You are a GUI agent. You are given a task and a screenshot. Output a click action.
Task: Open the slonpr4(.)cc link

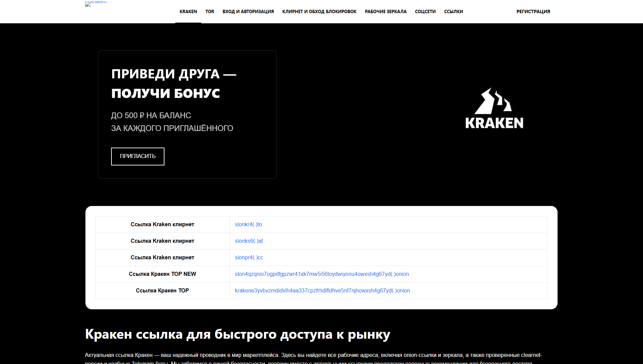(249, 258)
